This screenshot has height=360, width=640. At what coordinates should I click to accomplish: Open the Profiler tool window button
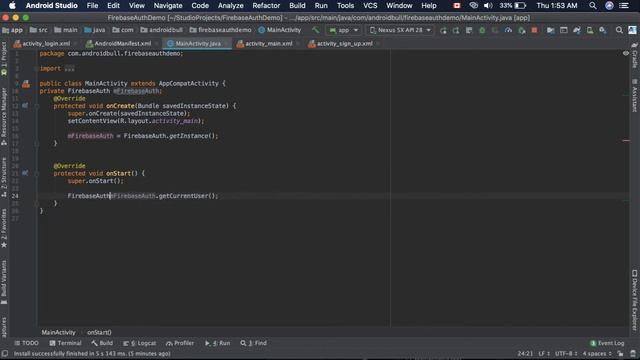tap(180, 343)
